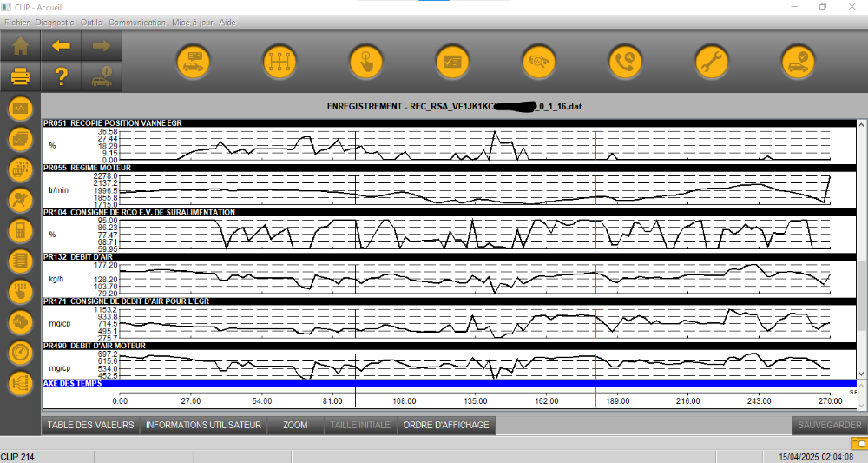Image resolution: width=868 pixels, height=463 pixels.
Task: Click the printer icon
Action: (x=20, y=77)
